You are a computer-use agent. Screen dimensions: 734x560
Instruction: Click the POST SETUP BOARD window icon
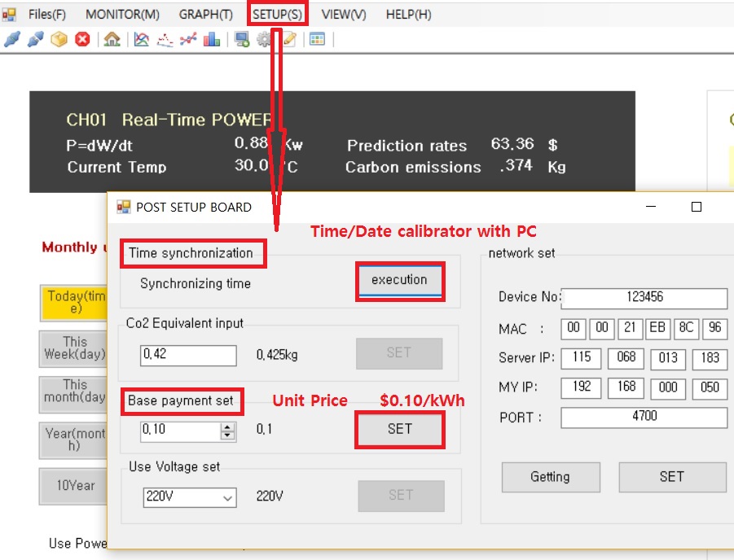(x=124, y=207)
